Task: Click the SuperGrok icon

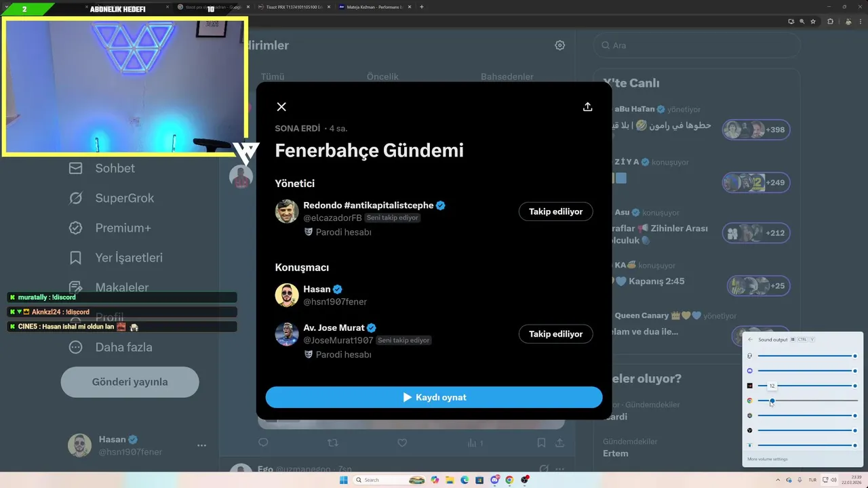Action: click(x=76, y=198)
